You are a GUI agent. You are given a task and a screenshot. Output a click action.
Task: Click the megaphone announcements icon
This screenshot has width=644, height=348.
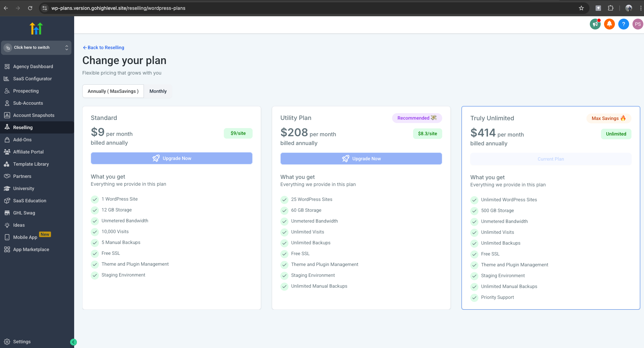point(595,24)
